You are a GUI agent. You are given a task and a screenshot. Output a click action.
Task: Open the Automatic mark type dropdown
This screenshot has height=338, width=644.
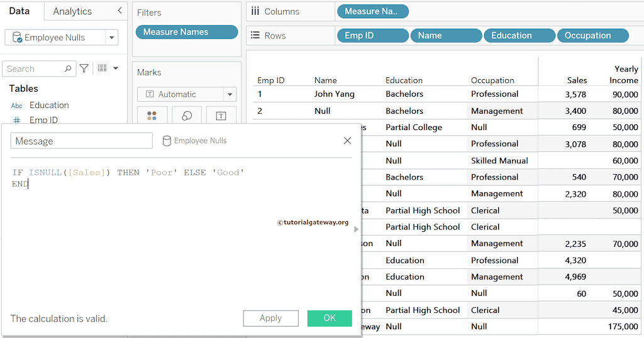[x=230, y=94]
